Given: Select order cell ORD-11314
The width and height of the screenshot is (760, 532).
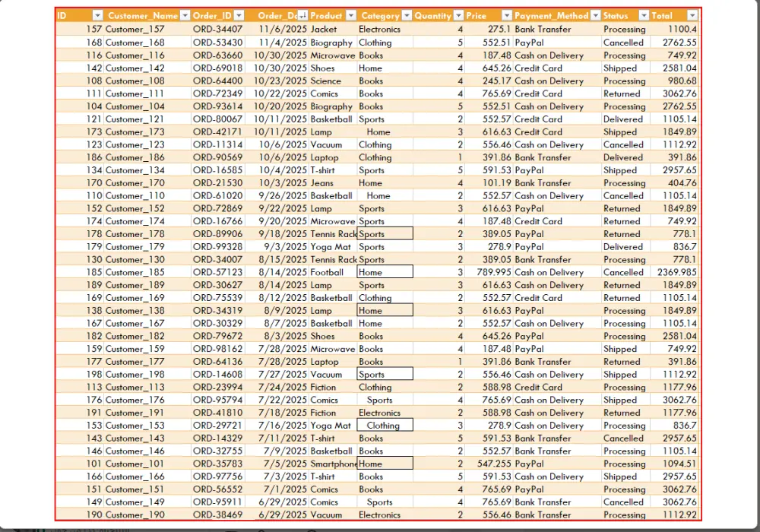Looking at the screenshot, I should (217, 144).
